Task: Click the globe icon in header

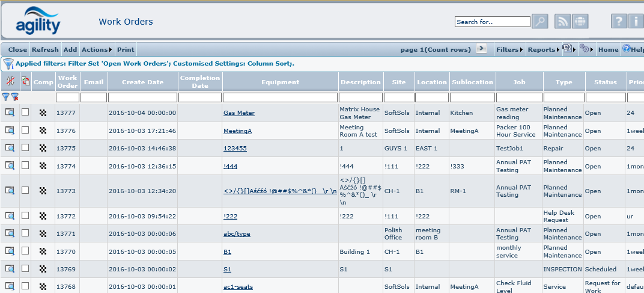Action: [x=580, y=22]
